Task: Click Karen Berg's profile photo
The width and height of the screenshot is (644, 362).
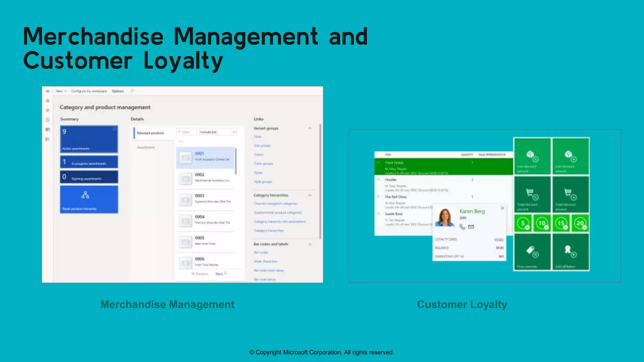Action: coord(445,217)
